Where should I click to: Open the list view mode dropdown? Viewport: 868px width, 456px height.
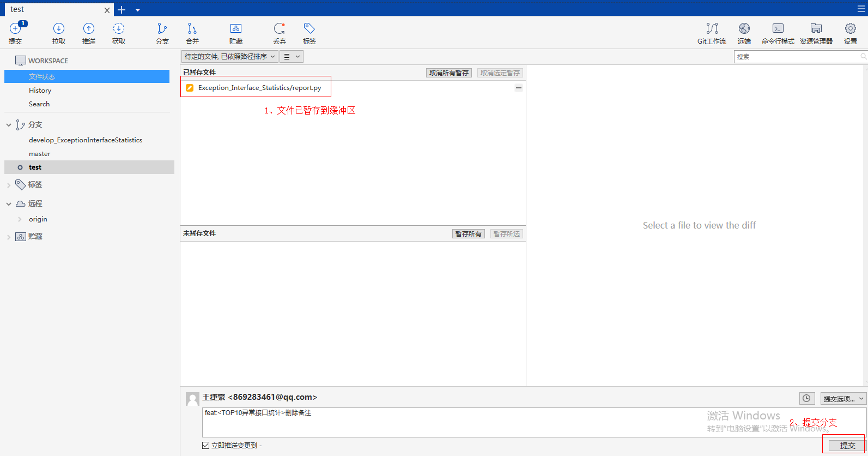coord(292,56)
